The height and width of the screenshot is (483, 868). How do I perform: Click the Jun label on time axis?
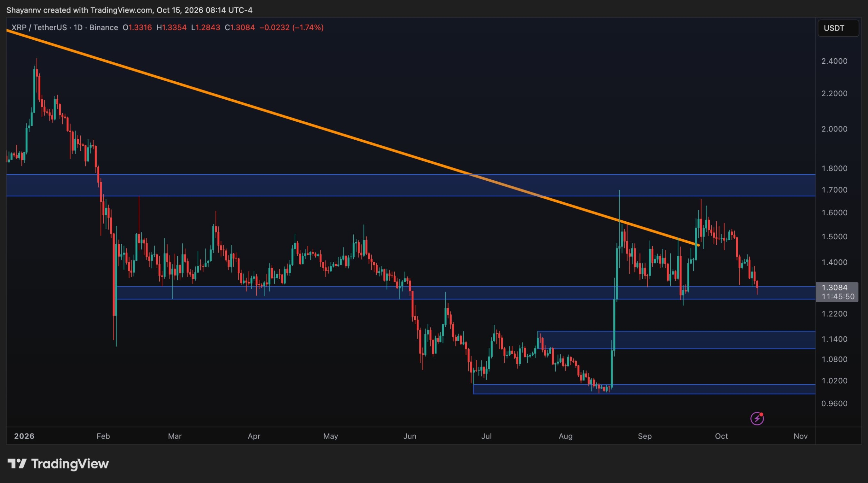click(410, 436)
